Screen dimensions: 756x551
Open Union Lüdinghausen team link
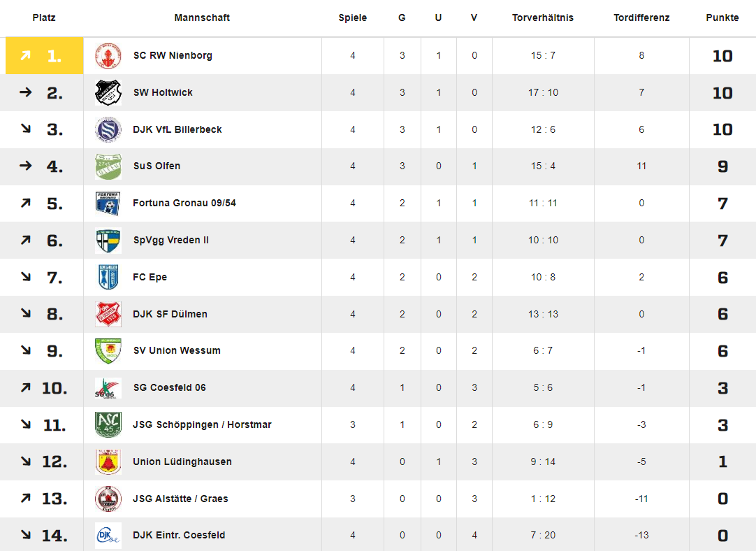pos(182,461)
